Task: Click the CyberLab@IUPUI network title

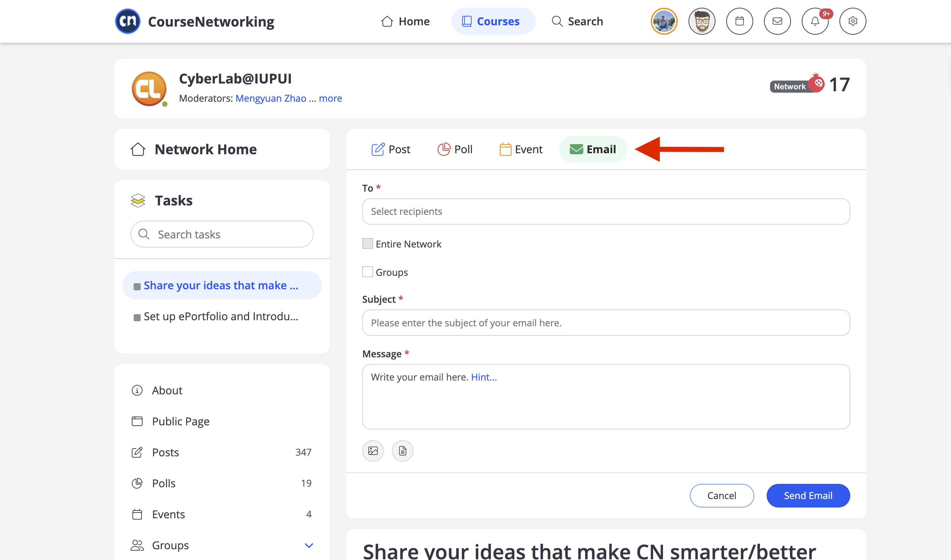Action: click(x=235, y=78)
